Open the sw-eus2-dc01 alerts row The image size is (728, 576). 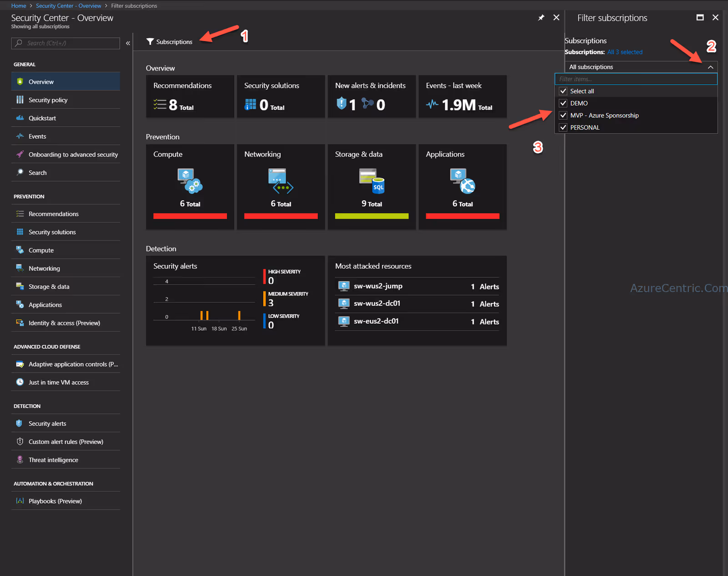(x=417, y=321)
